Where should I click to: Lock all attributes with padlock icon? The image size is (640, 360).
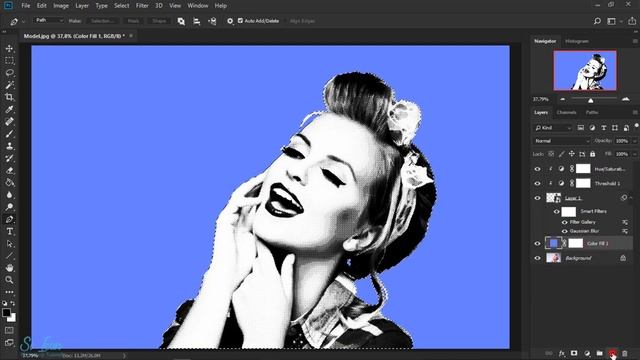[x=592, y=154]
